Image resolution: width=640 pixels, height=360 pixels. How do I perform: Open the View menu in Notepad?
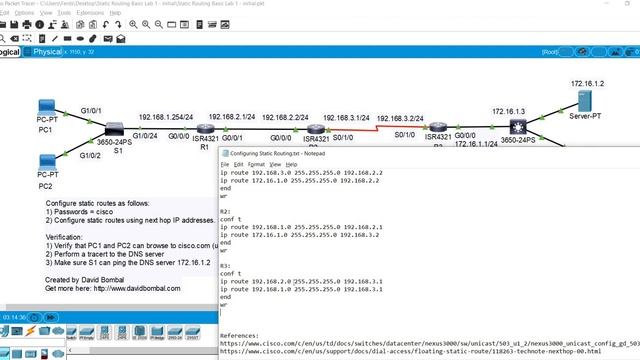[275, 164]
